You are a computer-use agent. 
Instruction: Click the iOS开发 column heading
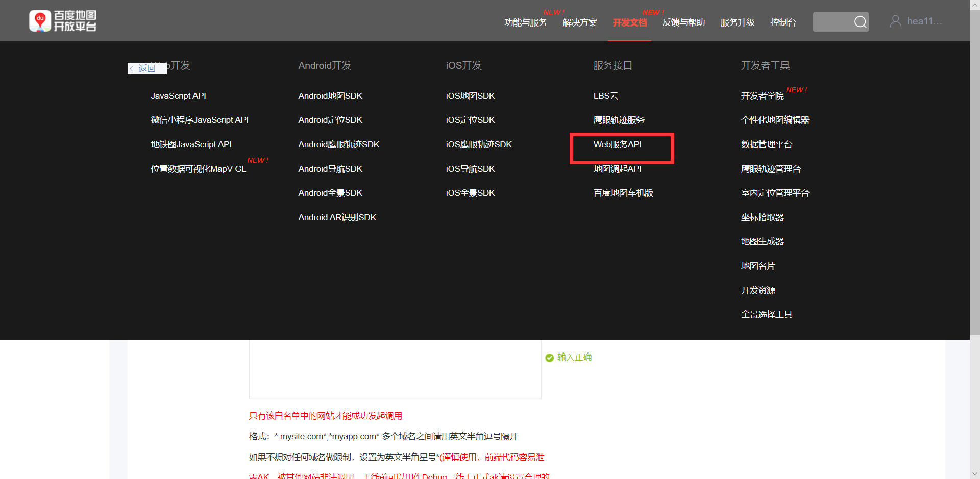pos(463,65)
